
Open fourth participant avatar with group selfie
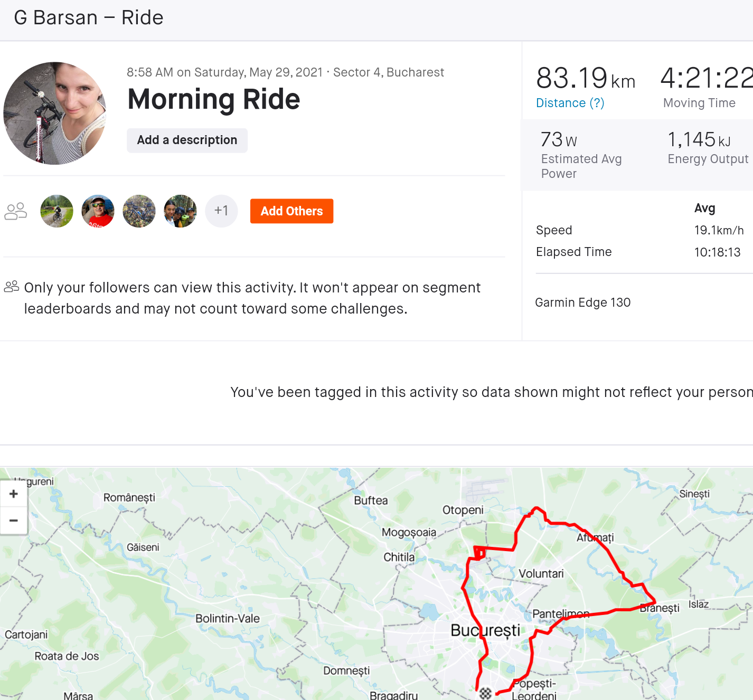pos(181,211)
